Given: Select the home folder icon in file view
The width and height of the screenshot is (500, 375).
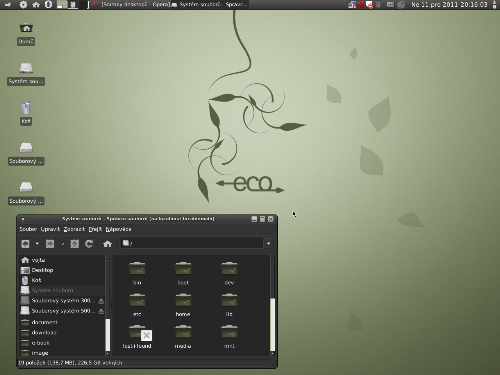Looking at the screenshot, I should (183, 300).
